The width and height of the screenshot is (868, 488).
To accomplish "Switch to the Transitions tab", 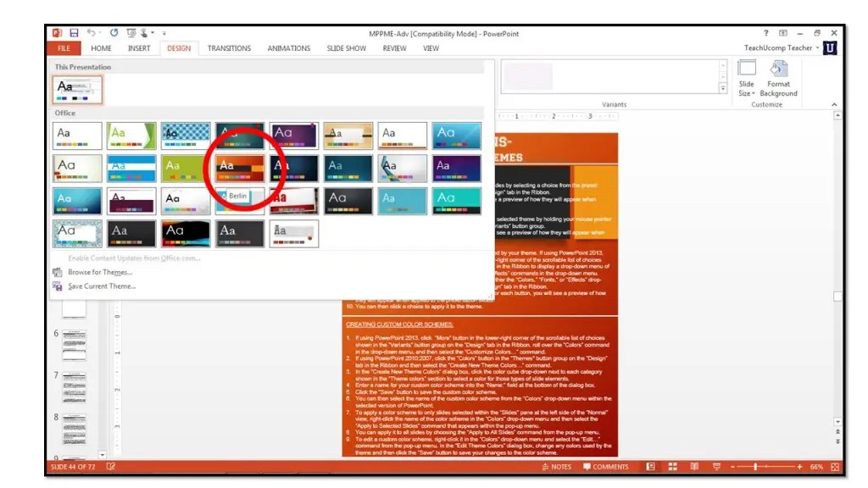I will pyautogui.click(x=229, y=48).
